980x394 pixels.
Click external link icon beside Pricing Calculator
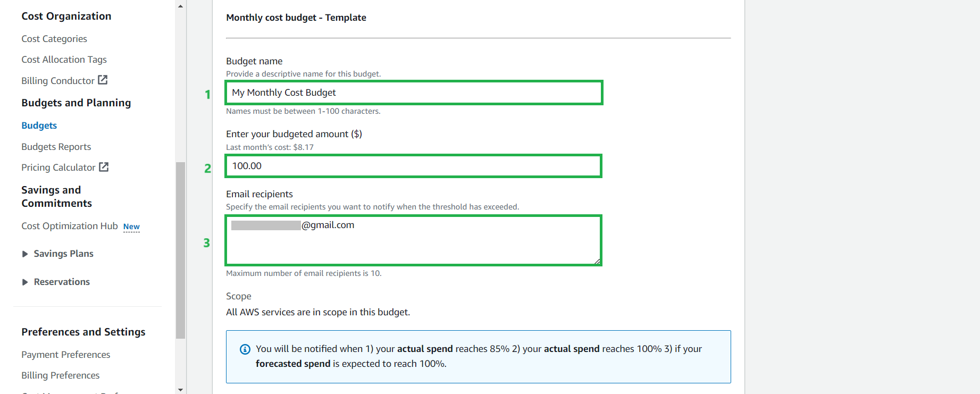[x=104, y=167]
